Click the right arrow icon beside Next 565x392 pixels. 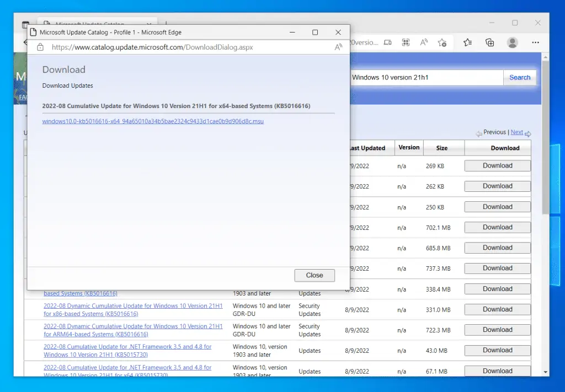point(528,134)
